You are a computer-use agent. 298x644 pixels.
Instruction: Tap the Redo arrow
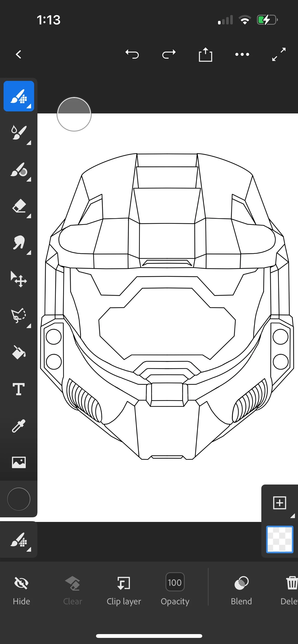coord(169,54)
